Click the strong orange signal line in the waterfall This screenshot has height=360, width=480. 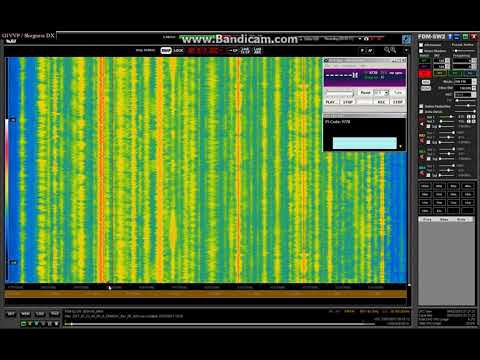click(x=101, y=169)
